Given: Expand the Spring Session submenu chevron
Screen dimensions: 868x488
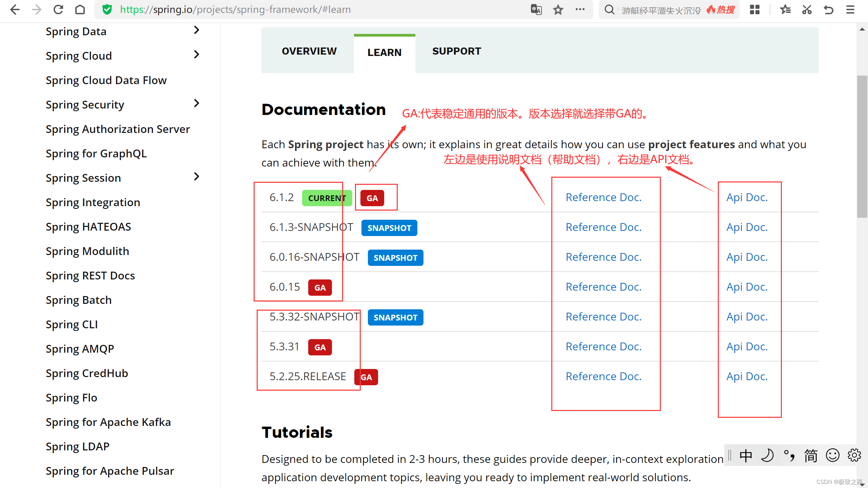Looking at the screenshot, I should point(196,177).
